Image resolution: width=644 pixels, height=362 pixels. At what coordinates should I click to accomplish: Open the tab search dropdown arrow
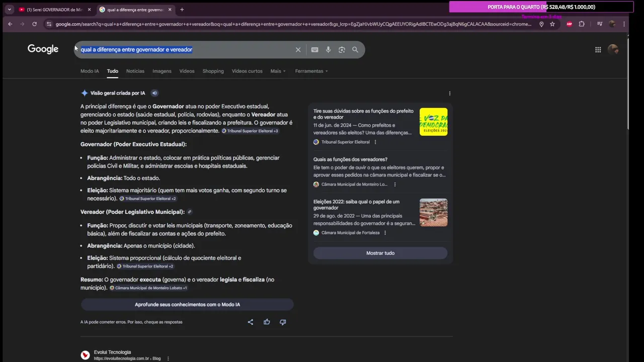click(x=9, y=10)
